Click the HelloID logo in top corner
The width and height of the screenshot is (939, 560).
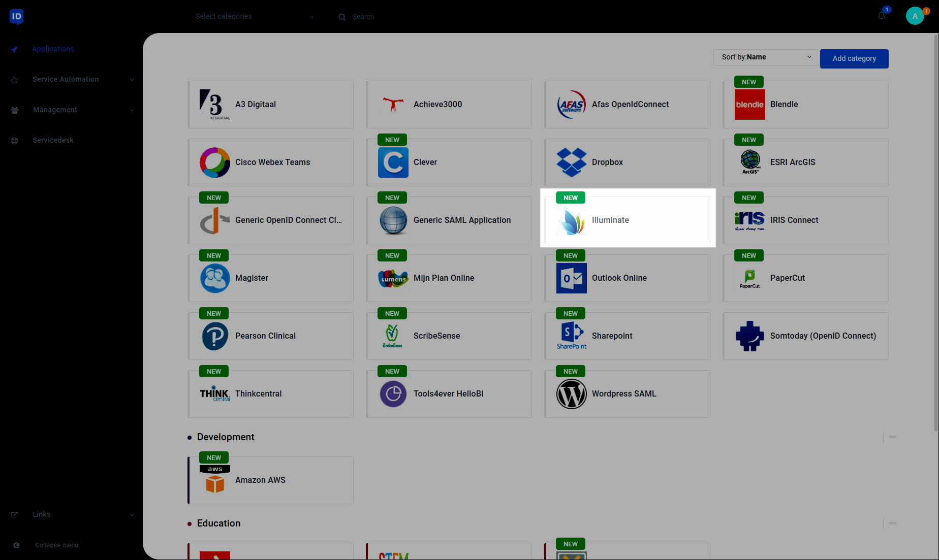coord(17,16)
